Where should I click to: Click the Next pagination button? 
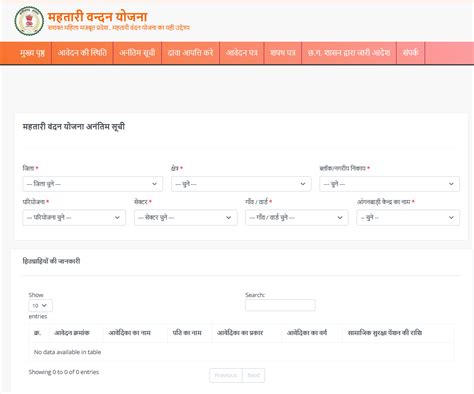(x=254, y=375)
